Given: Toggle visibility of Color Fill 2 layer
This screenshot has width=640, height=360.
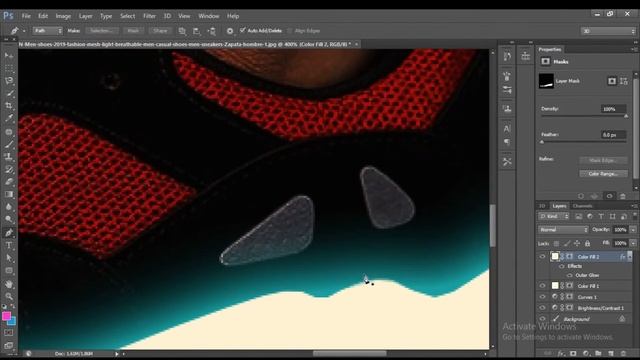Looking at the screenshot, I should coord(542,256).
